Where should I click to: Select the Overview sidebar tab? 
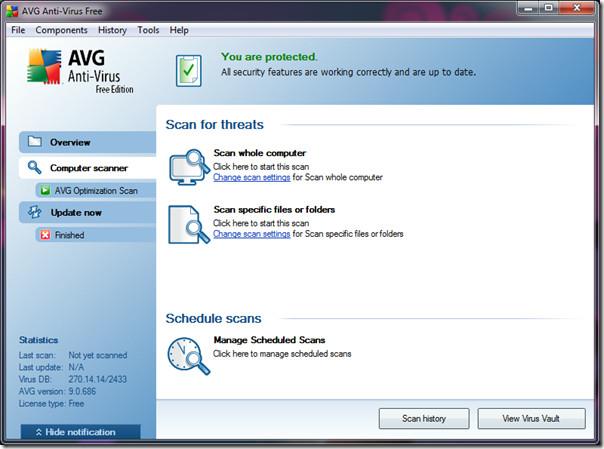click(87, 142)
